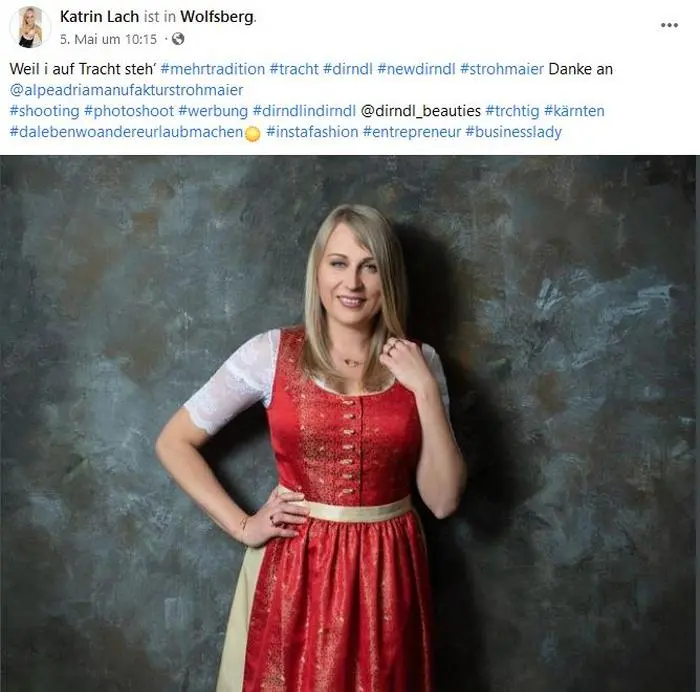The image size is (700, 692).
Task: Open the three-dot post options menu
Action: (x=669, y=25)
